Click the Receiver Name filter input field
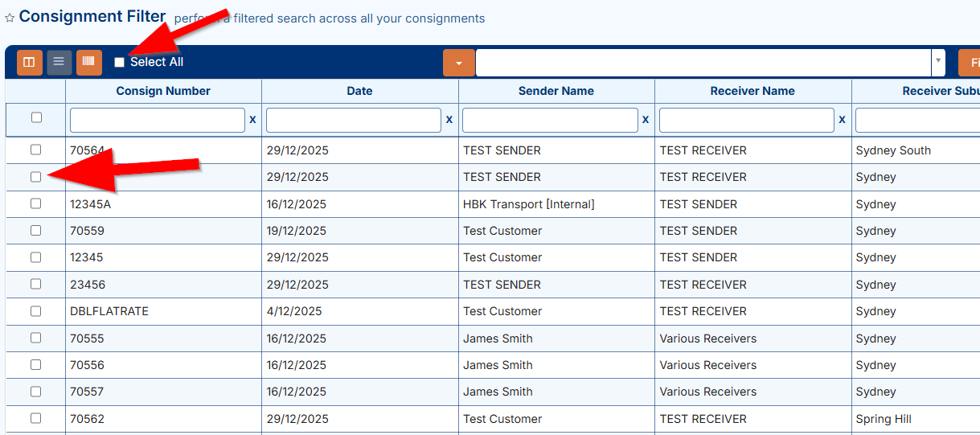980x435 pixels. pos(746,120)
